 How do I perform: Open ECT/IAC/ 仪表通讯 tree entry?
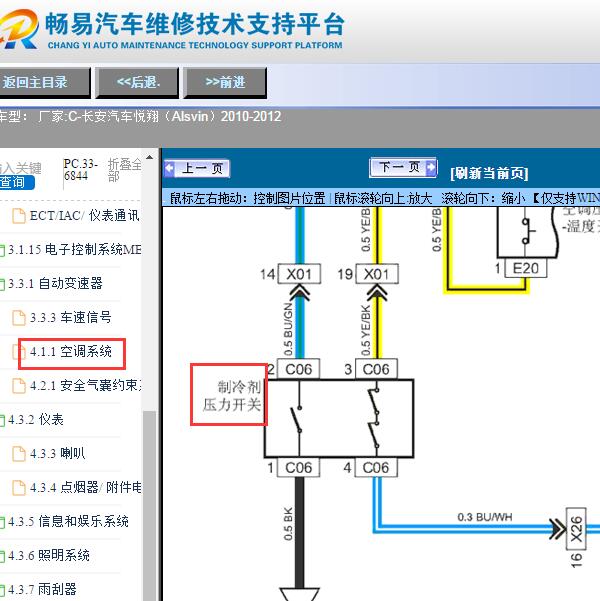pos(84,215)
